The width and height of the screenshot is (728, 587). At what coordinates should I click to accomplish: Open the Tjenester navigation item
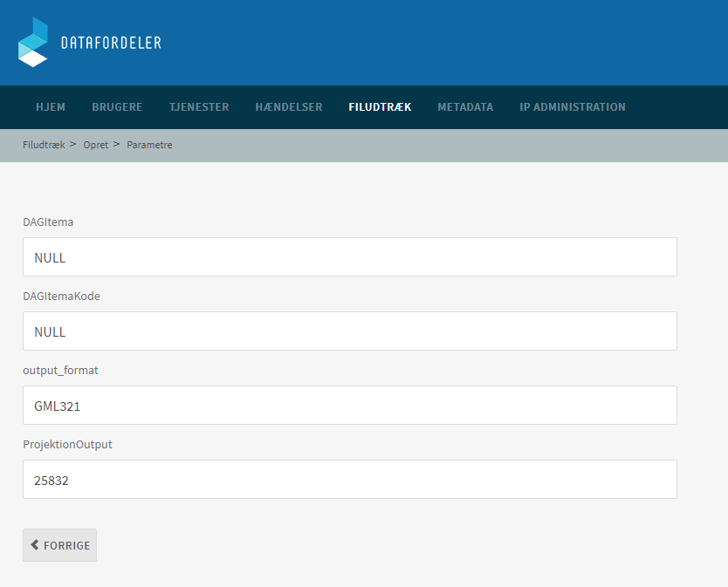pos(199,107)
